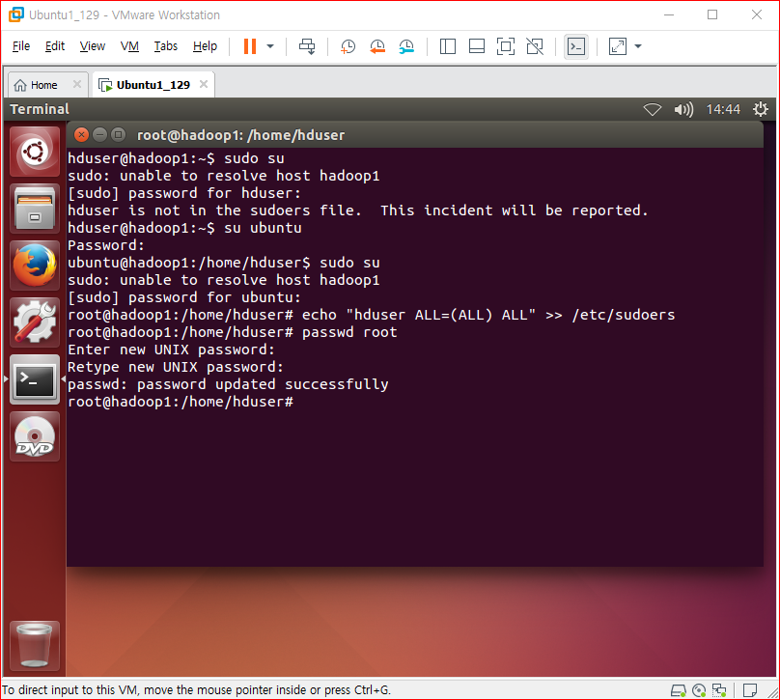The height and width of the screenshot is (700, 780).
Task: Click the message log status icon
Action: pos(750,690)
